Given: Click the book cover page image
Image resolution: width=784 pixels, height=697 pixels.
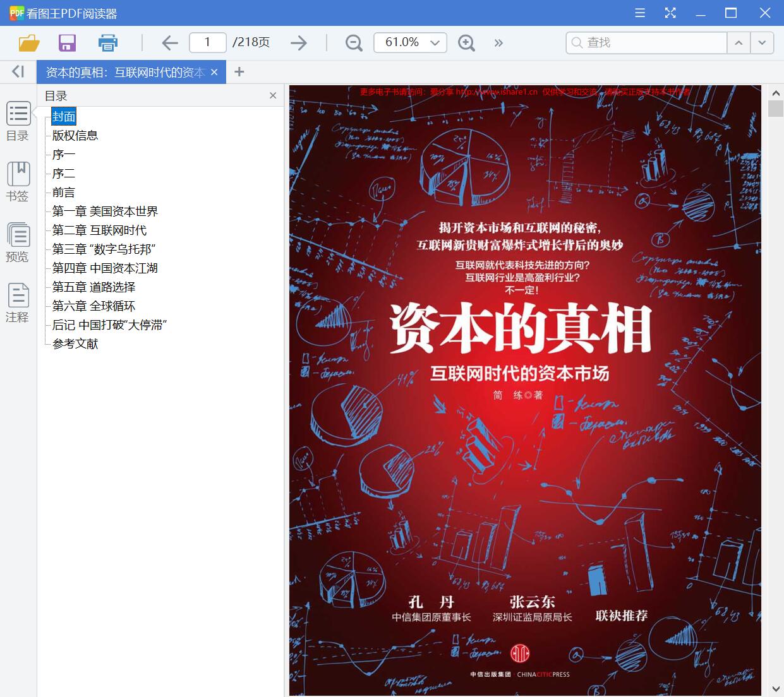Looking at the screenshot, I should click(x=525, y=390).
